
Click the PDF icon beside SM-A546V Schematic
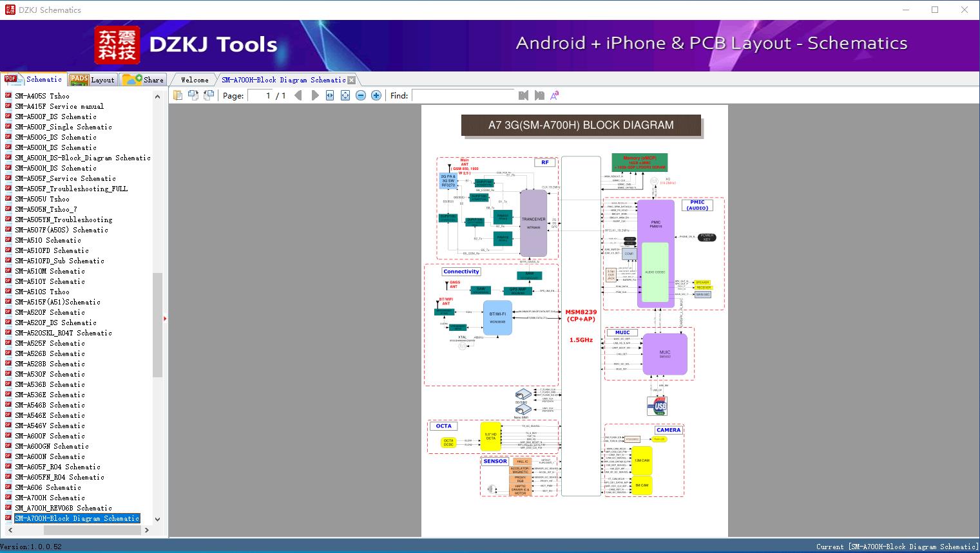(8, 426)
